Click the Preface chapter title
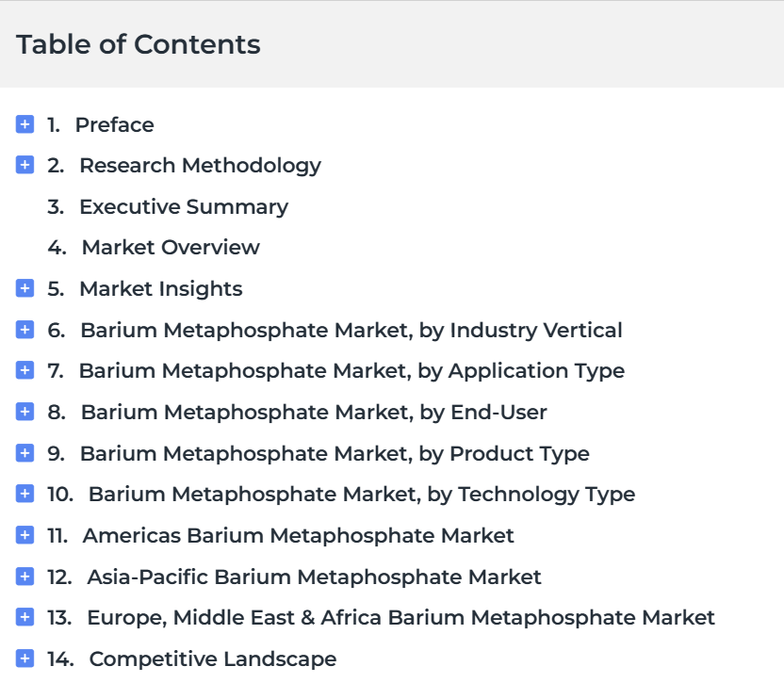This screenshot has width=784, height=699. (x=114, y=124)
